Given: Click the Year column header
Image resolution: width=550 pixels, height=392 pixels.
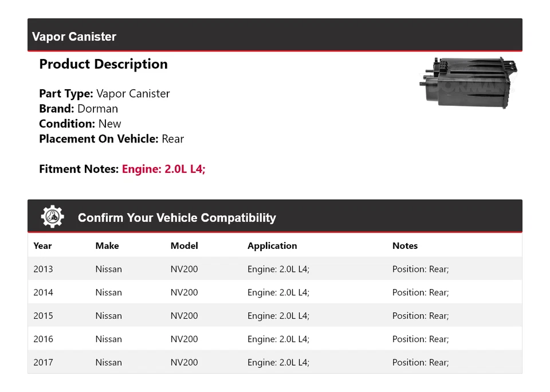Looking at the screenshot, I should tap(42, 246).
